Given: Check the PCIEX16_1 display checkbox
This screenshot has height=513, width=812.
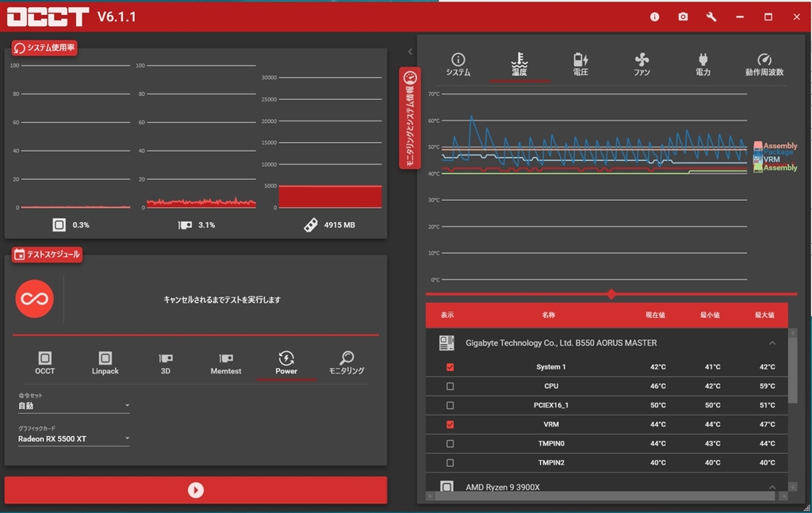Looking at the screenshot, I should point(450,405).
